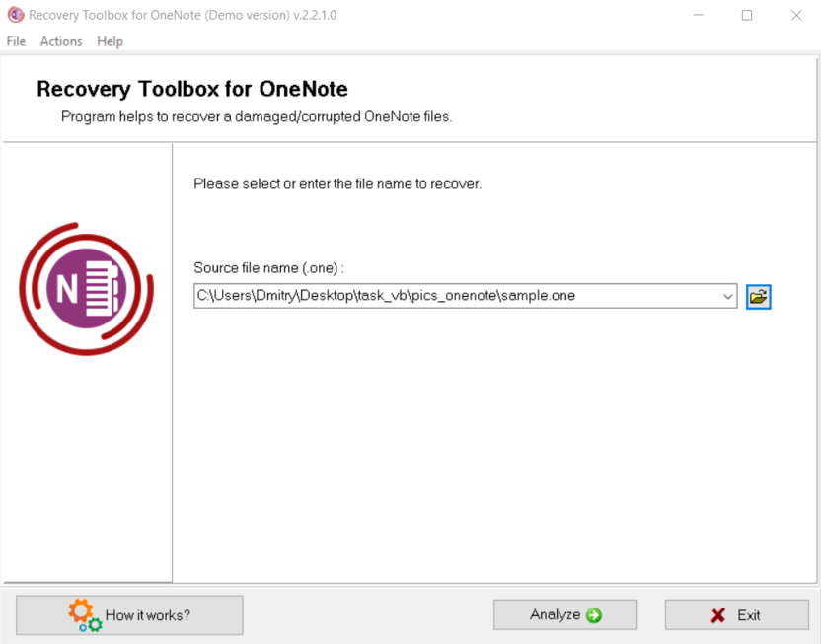Click the OneNote logo graphic on the left

tap(86, 288)
